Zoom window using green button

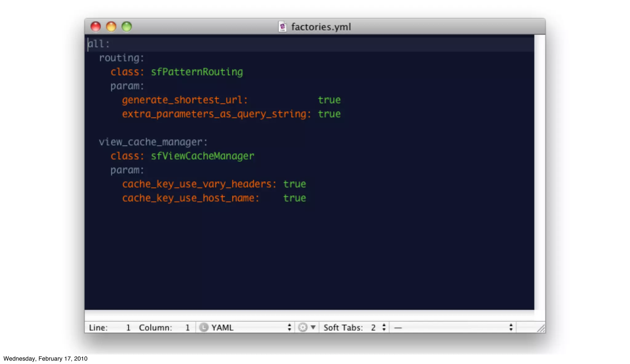point(127,27)
